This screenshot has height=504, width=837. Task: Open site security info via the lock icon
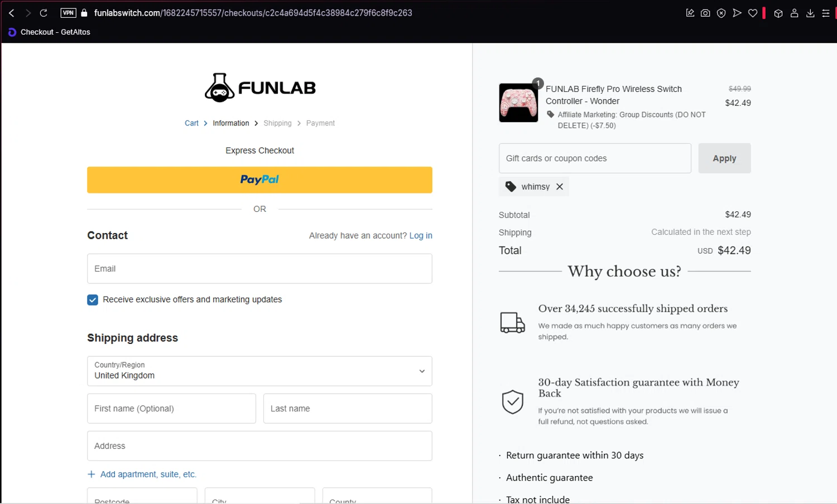tap(84, 13)
